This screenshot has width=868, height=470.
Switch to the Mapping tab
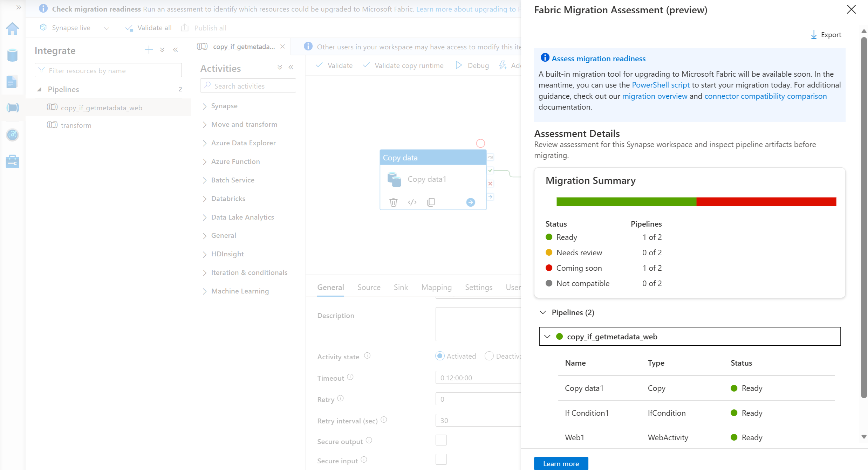(x=436, y=287)
